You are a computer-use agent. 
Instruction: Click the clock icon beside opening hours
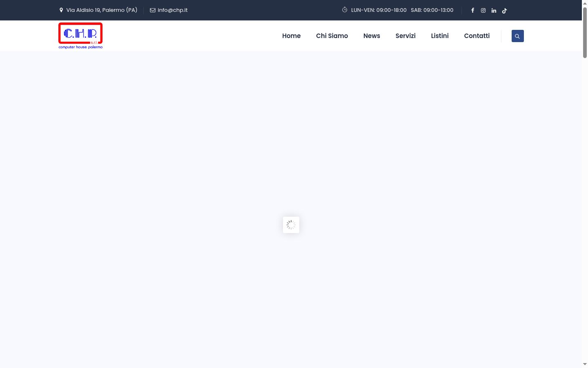coord(345,10)
